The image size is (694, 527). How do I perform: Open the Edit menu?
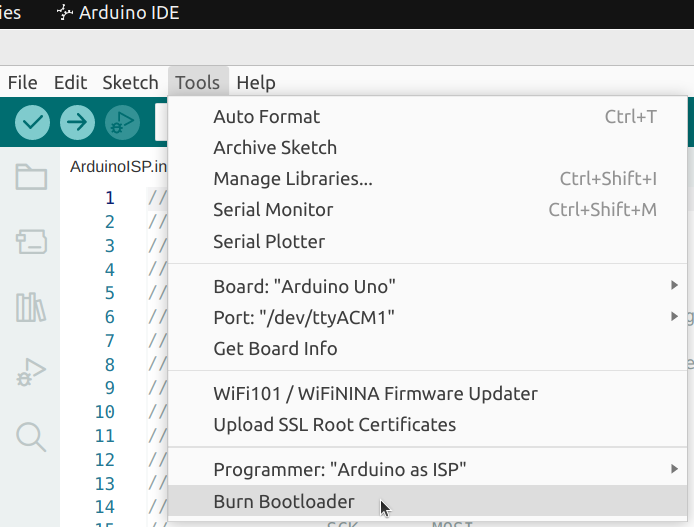point(70,83)
